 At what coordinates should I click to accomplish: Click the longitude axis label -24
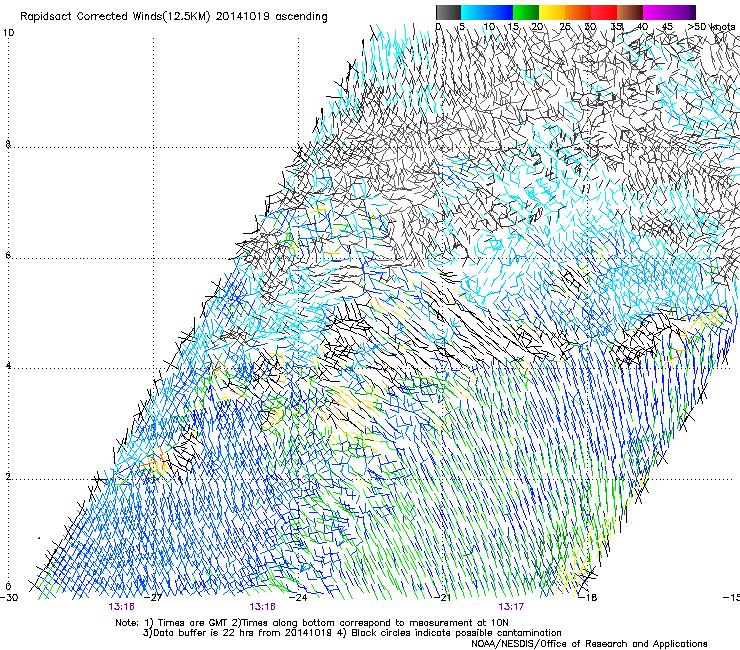(x=298, y=597)
